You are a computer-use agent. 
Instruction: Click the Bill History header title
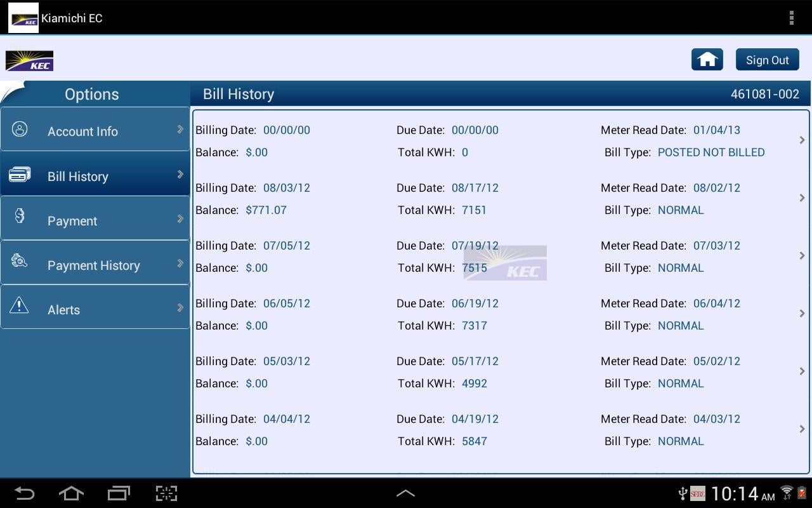click(x=239, y=94)
